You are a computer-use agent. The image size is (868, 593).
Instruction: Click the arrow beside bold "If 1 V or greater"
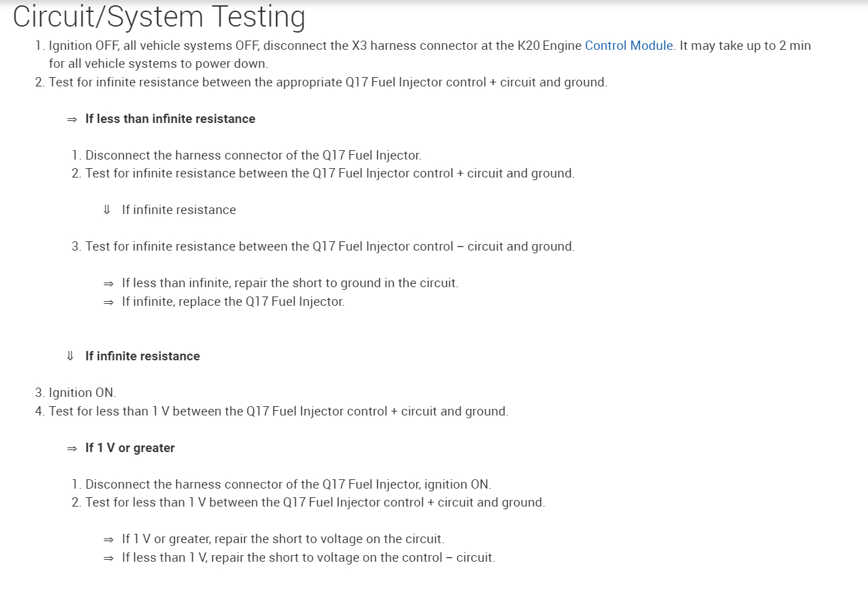(72, 448)
